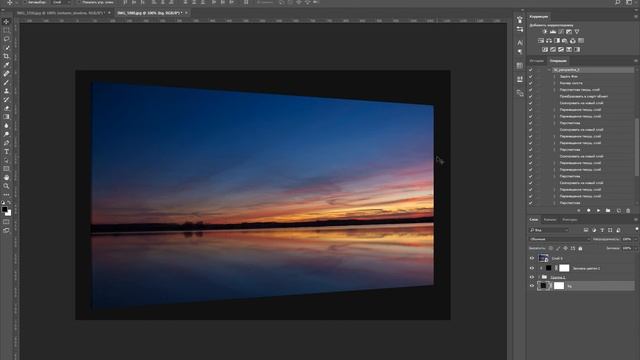Switch to the first document tab

click(x=61, y=13)
